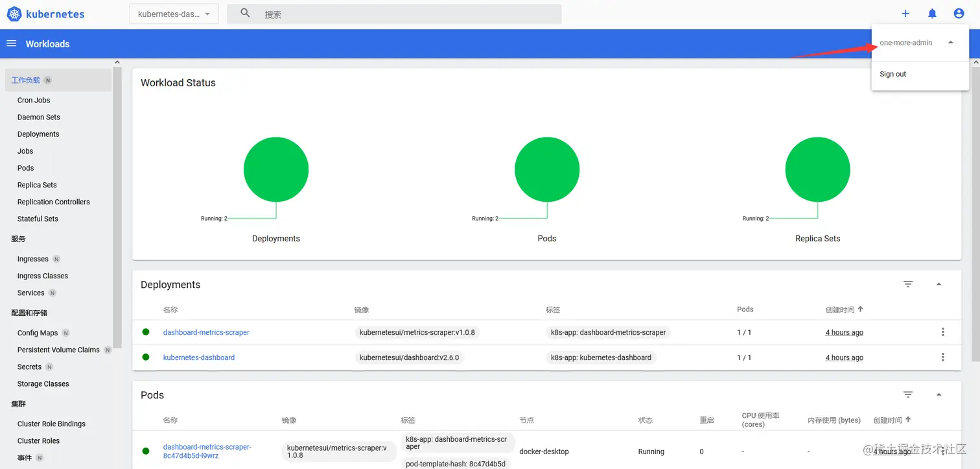Open Replica Sets in sidebar
980x469 pixels.
[37, 185]
